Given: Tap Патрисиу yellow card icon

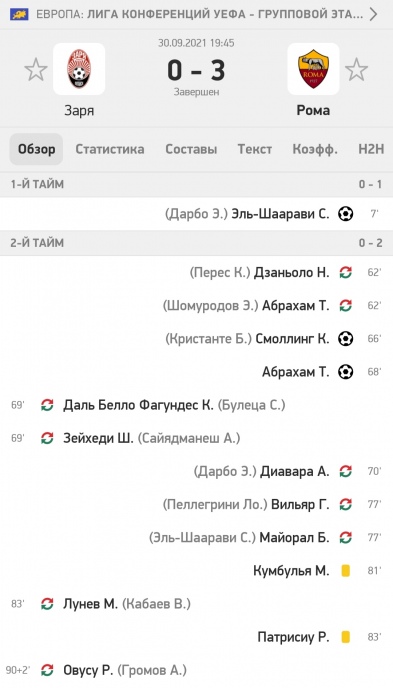Looking at the screenshot, I should coord(346,637).
